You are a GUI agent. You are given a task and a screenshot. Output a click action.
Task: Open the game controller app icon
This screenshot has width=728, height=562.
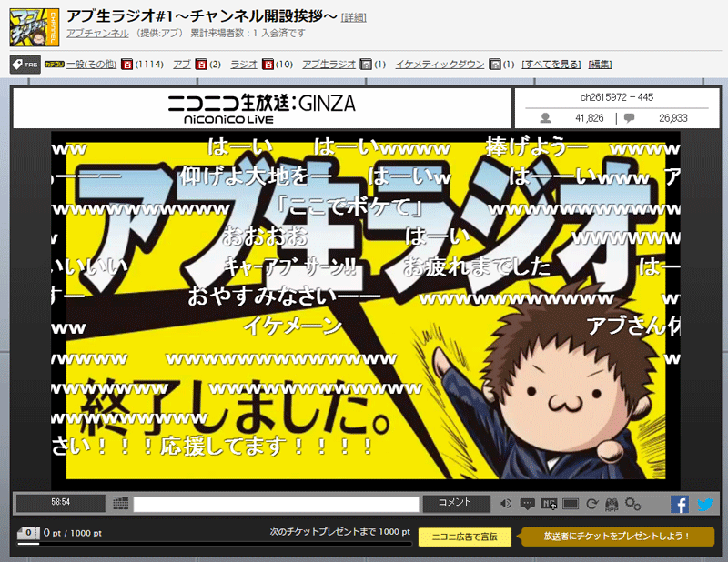pos(612,505)
